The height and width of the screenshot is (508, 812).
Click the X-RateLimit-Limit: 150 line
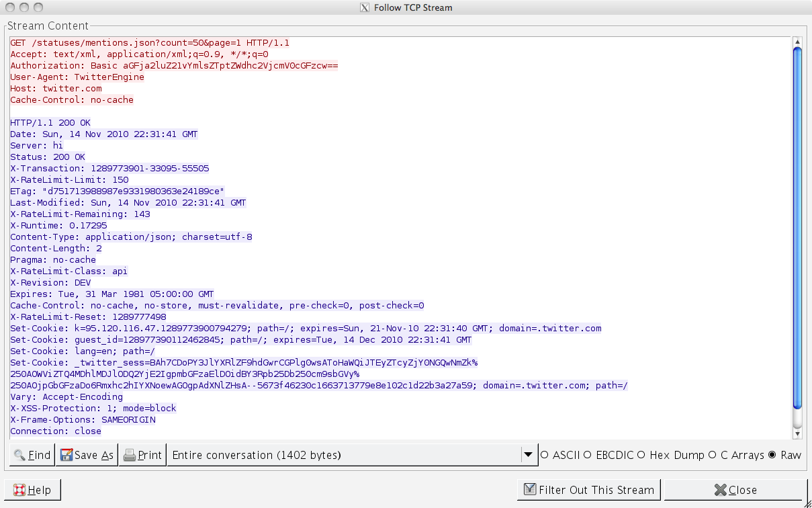pos(69,180)
